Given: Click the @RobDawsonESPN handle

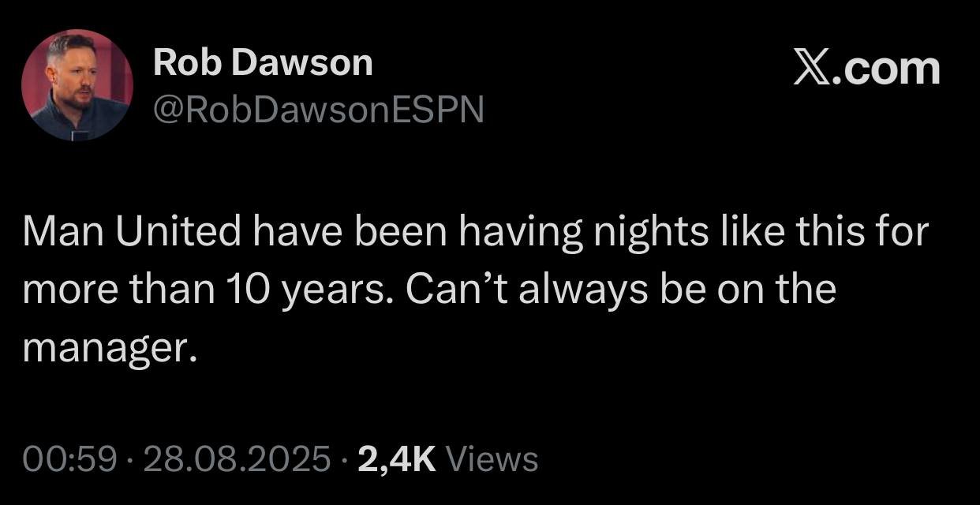Looking at the screenshot, I should (x=317, y=110).
